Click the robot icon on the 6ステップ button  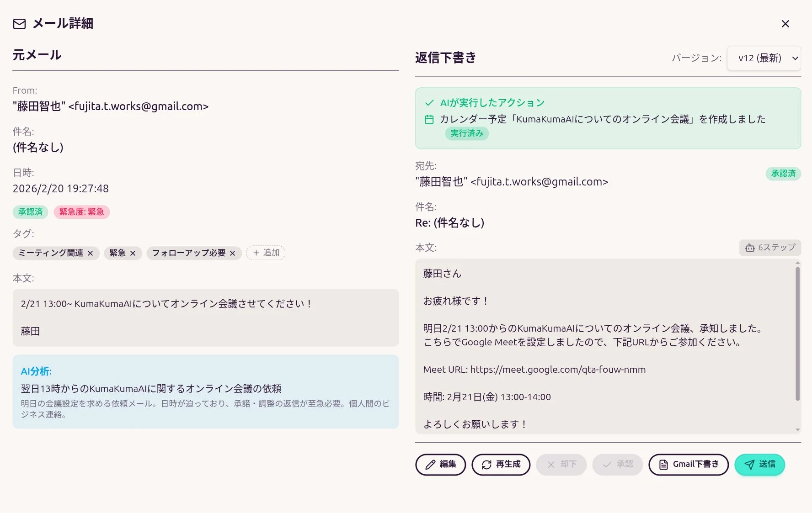pos(749,248)
